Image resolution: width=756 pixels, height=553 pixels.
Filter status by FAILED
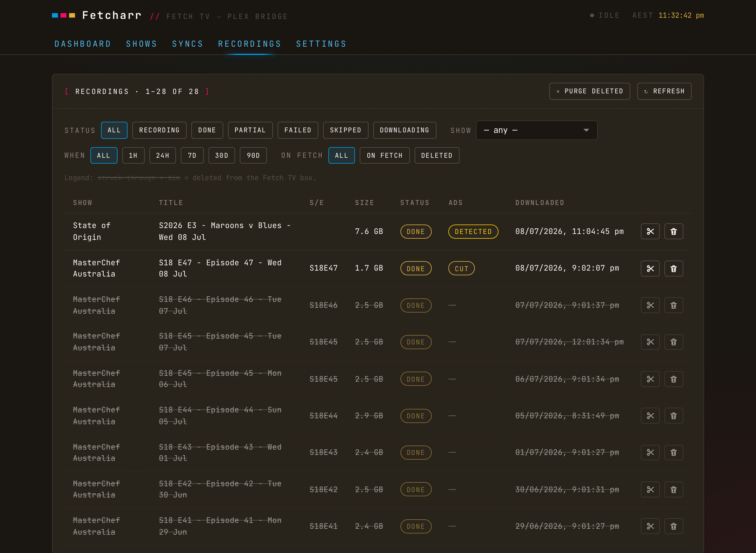[298, 130]
